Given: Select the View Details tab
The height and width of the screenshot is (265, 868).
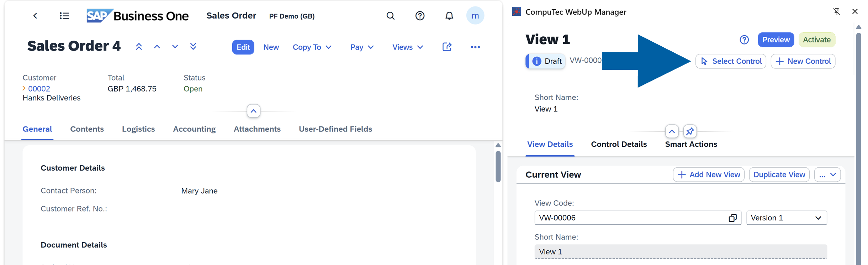Looking at the screenshot, I should [x=550, y=144].
